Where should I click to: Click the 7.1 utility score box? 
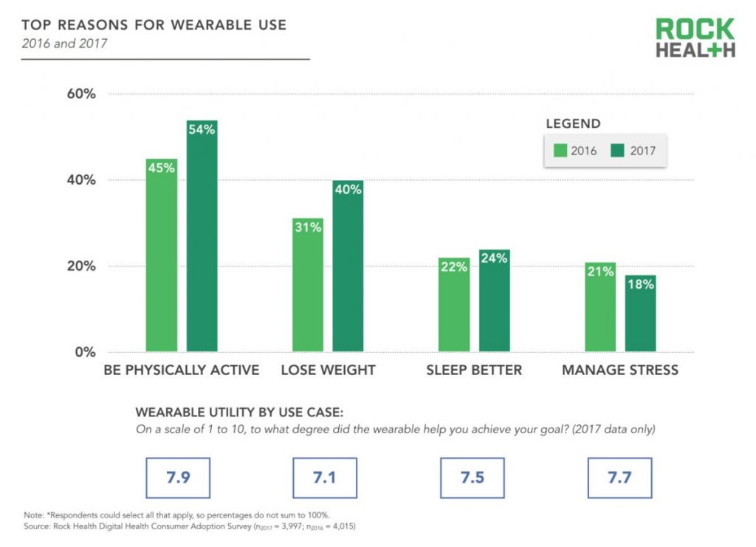pos(325,478)
